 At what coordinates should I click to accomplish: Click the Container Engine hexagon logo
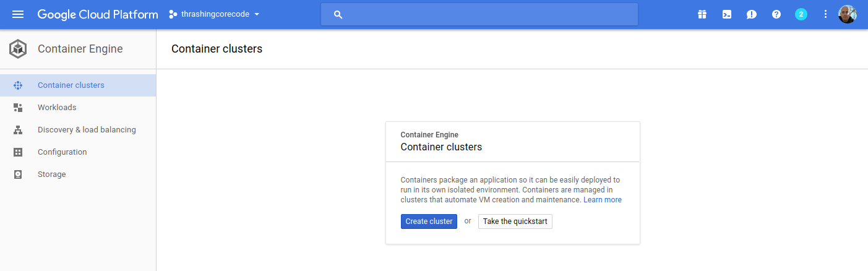coord(18,49)
